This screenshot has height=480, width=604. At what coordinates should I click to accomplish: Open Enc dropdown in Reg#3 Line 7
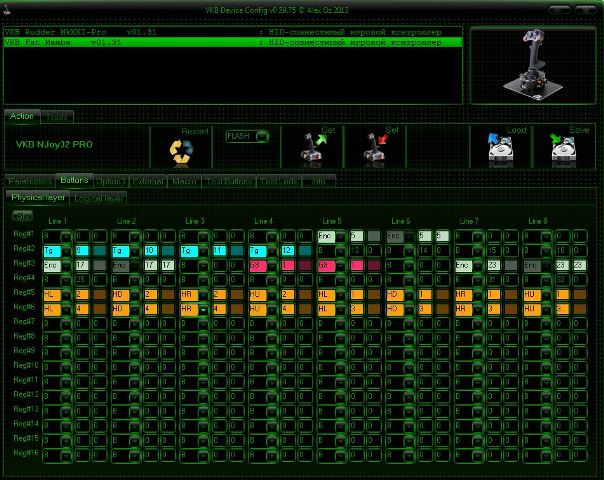[478, 265]
